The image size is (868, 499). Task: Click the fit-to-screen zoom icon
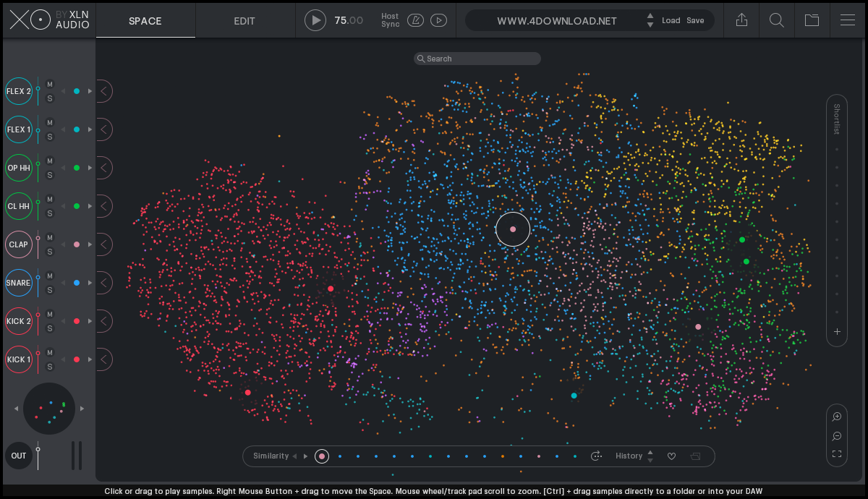(x=837, y=454)
